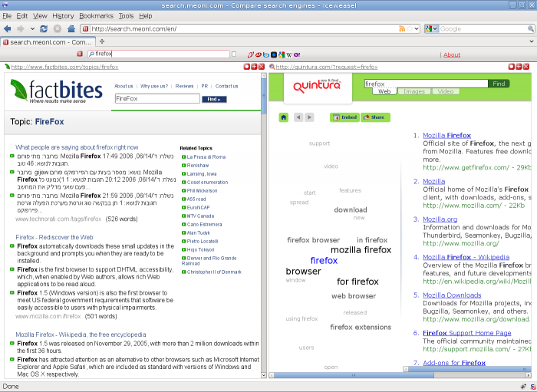Select the Wikipedia W engine icon
The image size is (537, 392).
point(289,54)
